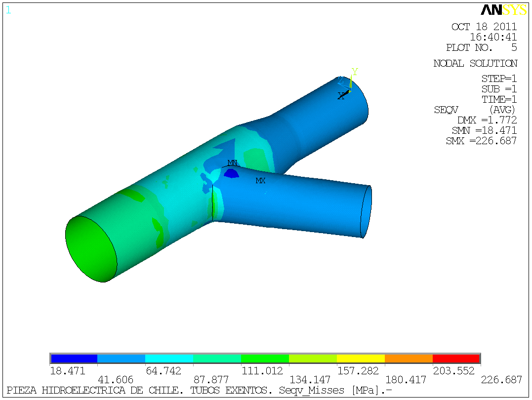Click the SEQV result label
This screenshot has width=532, height=400.
click(446, 110)
